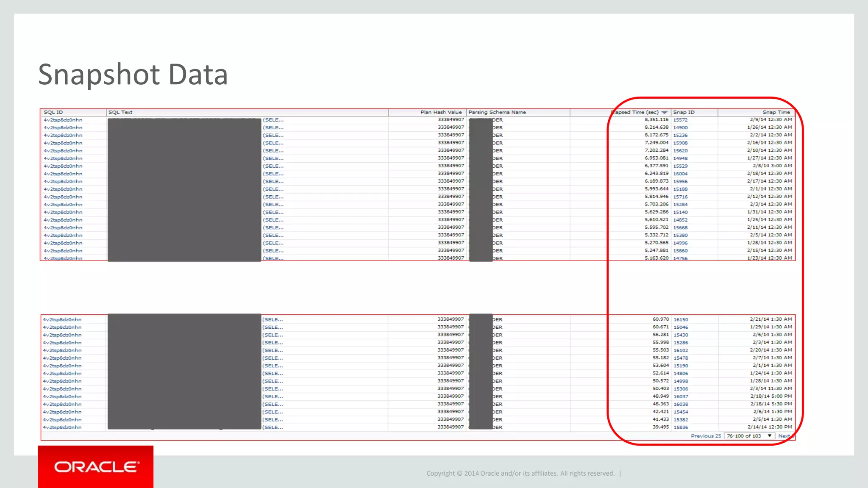
Task: Open Snap ID 15380 link
Action: point(680,236)
